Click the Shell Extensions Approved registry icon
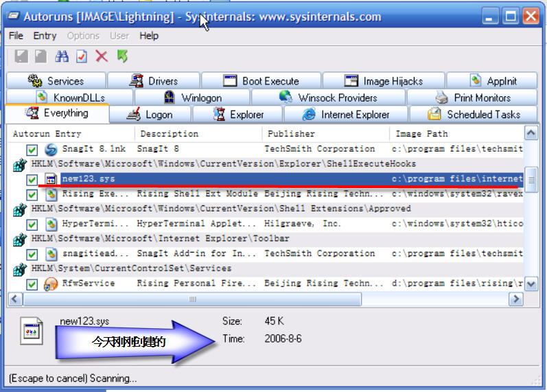 click(x=20, y=209)
